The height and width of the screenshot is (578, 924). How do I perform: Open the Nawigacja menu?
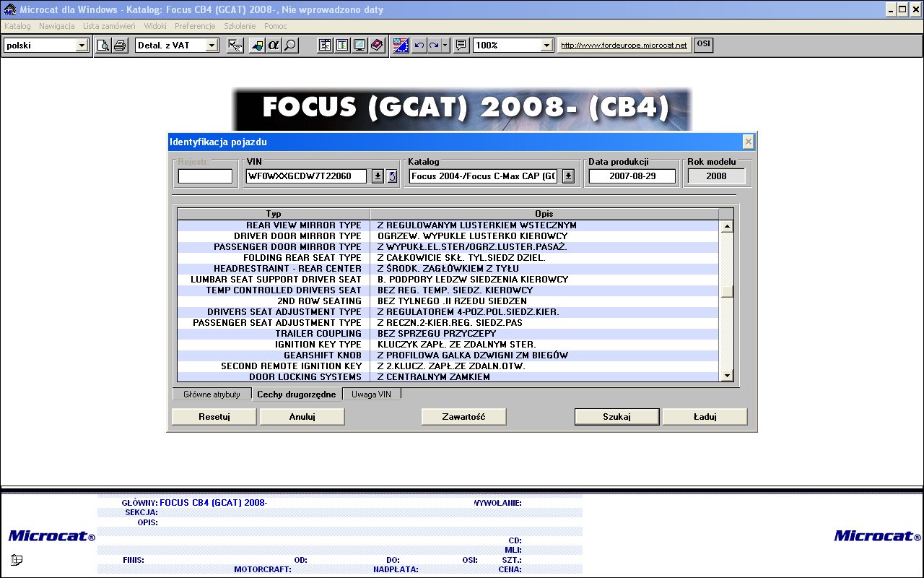point(57,26)
